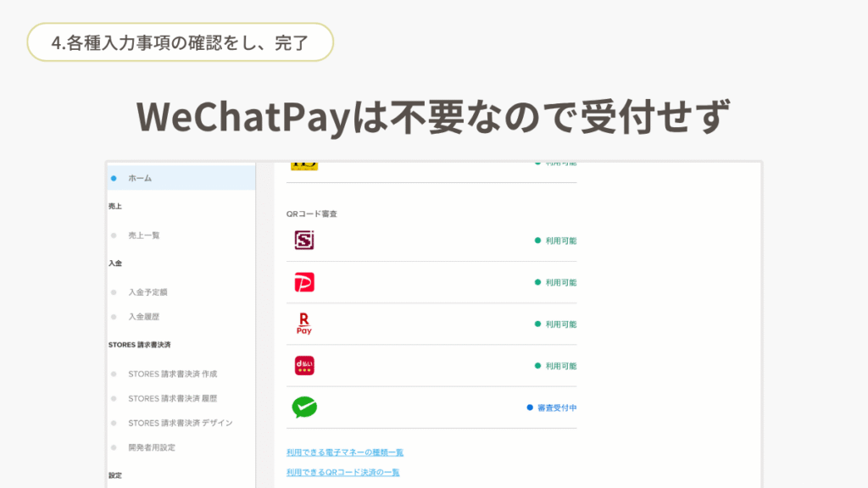
Task: Click the 審査受付中 status for WeChat Pay
Action: coord(556,408)
